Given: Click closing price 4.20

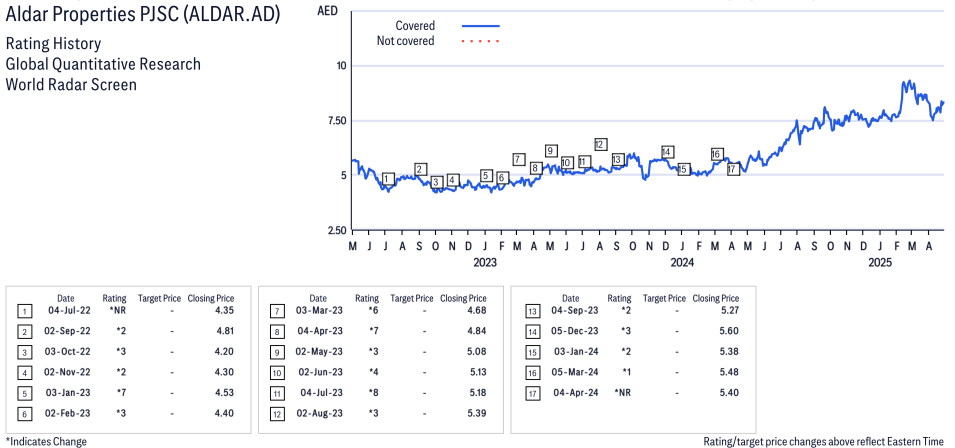Looking at the screenshot, I should coord(224,352).
